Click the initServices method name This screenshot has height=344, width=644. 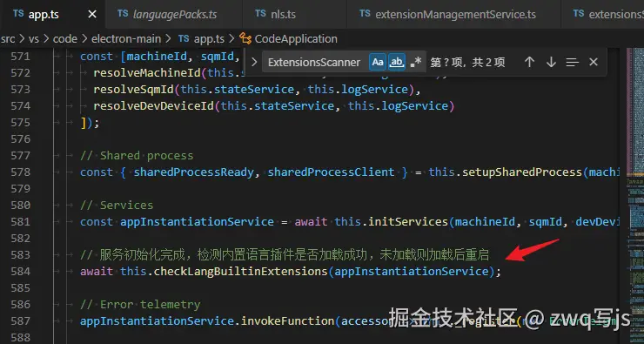[408, 221]
